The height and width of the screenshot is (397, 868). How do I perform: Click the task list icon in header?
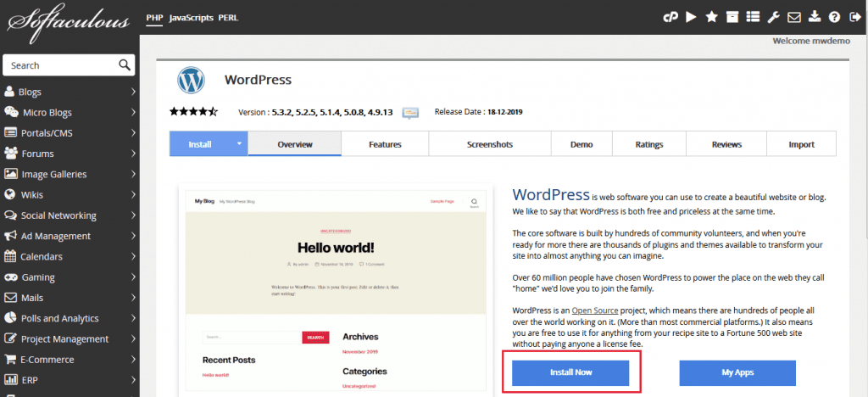pyautogui.click(x=753, y=17)
